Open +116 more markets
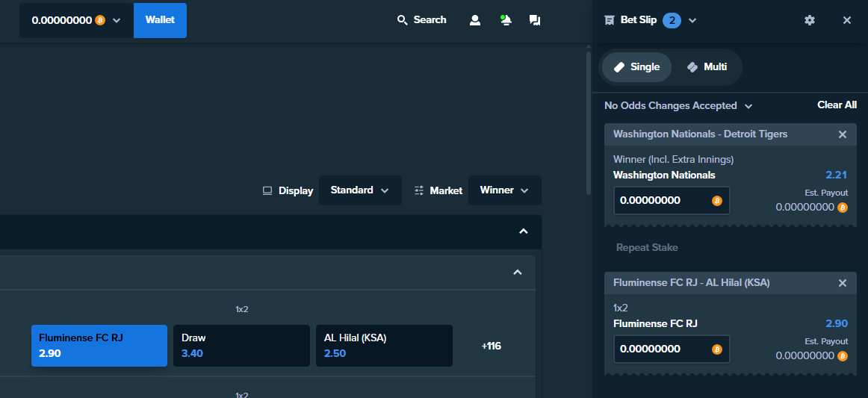868x398 pixels. pyautogui.click(x=491, y=346)
